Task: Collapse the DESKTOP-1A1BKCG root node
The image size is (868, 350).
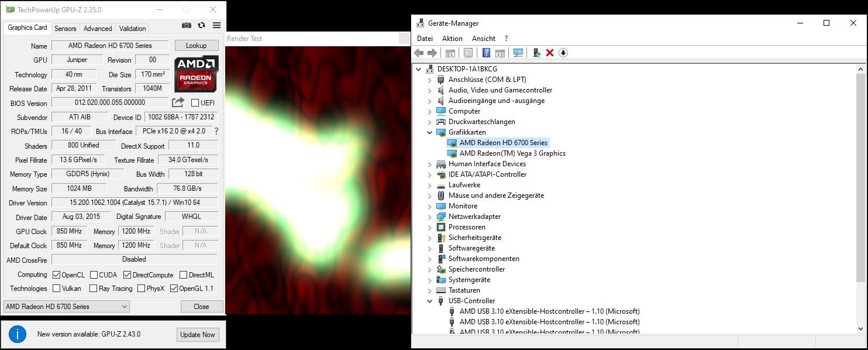Action: point(419,69)
